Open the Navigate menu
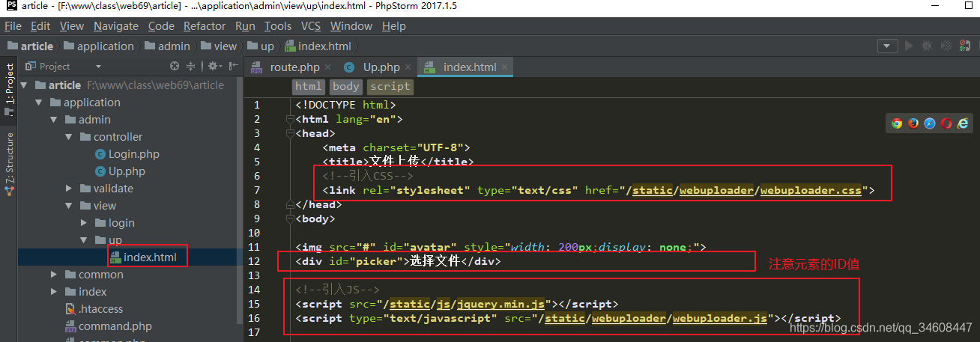The image size is (980, 342). tap(116, 25)
